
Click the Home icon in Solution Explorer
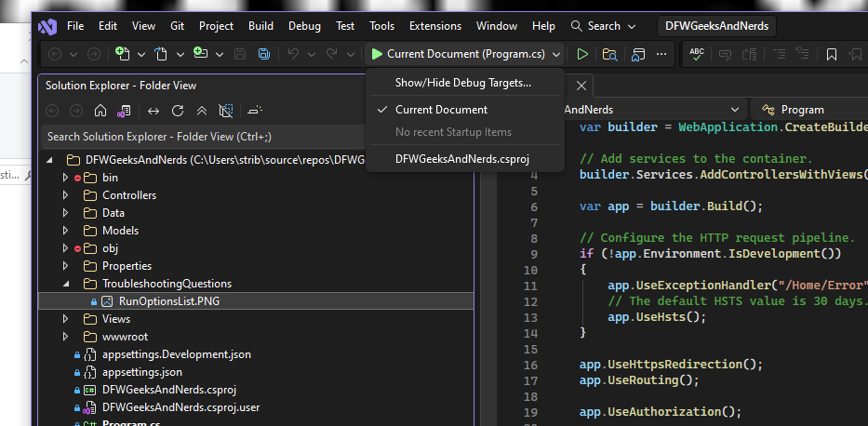coord(100,112)
